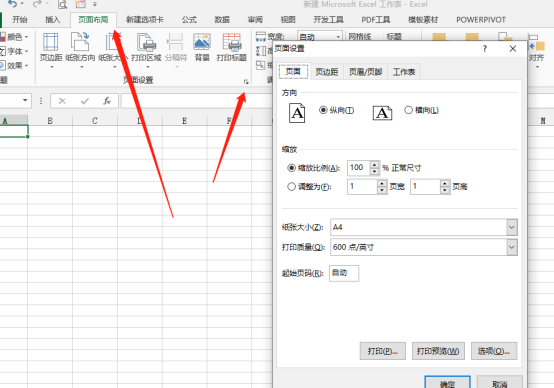Click the Undo arrow icon
Viewport: 554px width, 388px height.
[x=13, y=4]
